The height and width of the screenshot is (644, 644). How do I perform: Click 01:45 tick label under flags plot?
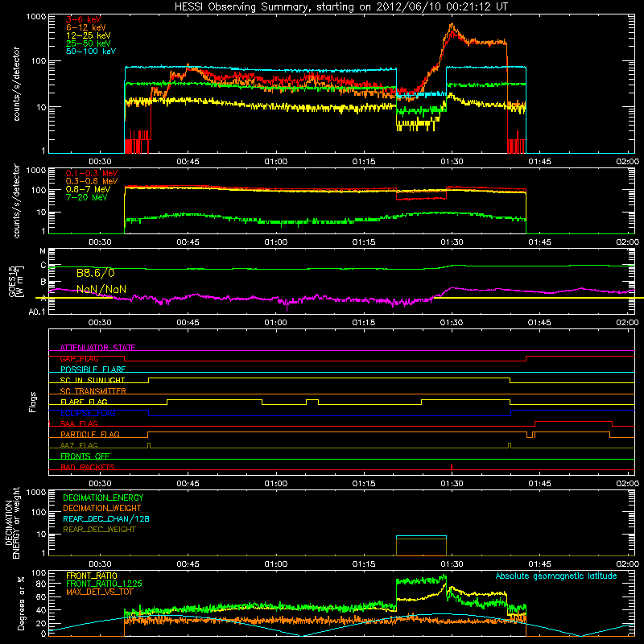[x=539, y=484]
